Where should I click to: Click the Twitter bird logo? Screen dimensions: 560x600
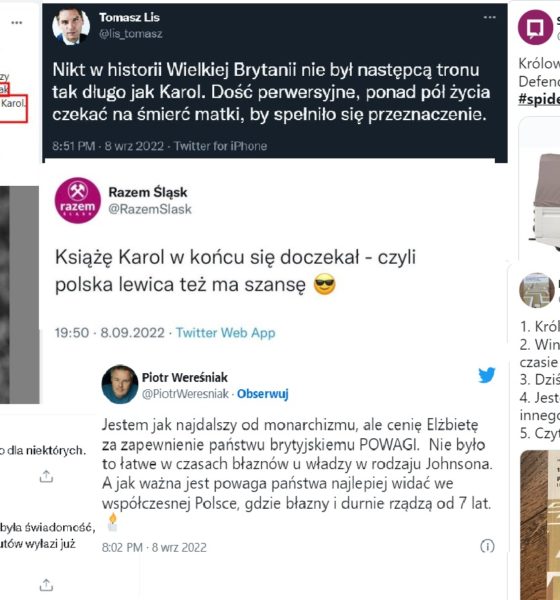pos(487,375)
